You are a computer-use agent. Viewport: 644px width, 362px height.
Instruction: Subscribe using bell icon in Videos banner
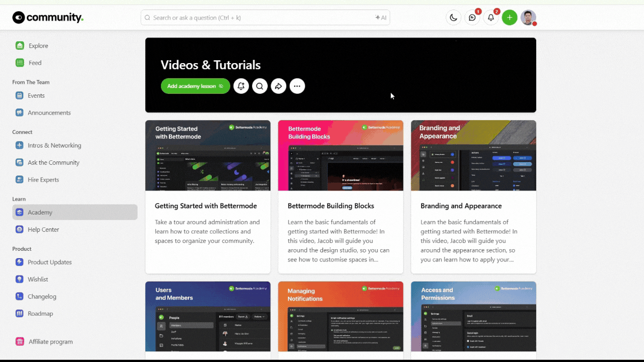click(241, 86)
